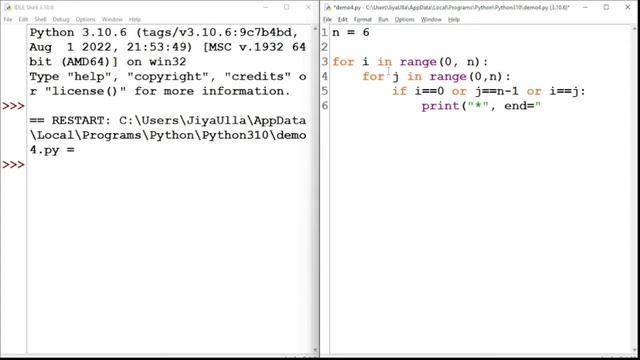Open Format menu in demo4.py editor
The width and height of the screenshot is (640, 360).
[363, 19]
